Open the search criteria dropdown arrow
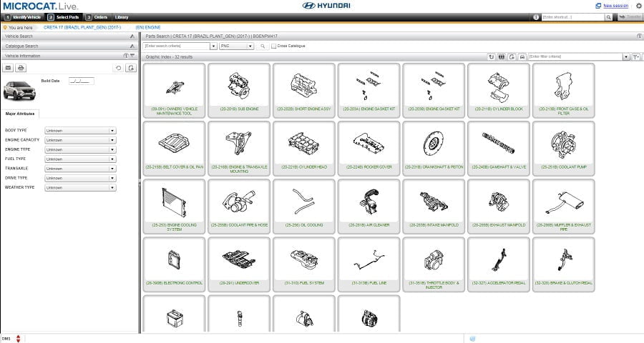 (x=213, y=46)
